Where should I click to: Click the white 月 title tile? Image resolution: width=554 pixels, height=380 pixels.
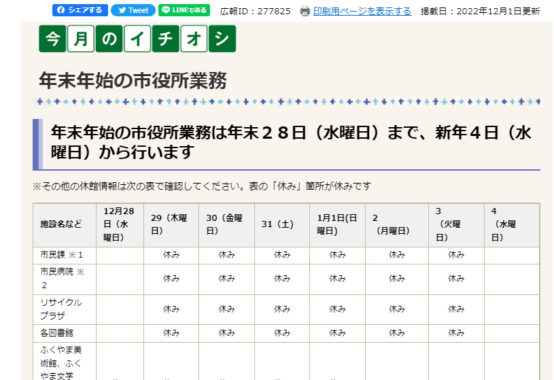point(81,38)
